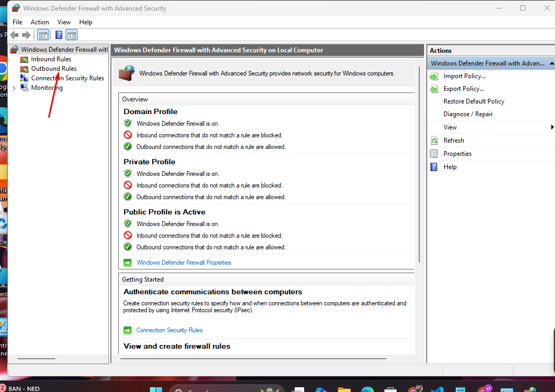Click the blue Help toolbar icon
This screenshot has height=392, width=555.
pyautogui.click(x=59, y=35)
